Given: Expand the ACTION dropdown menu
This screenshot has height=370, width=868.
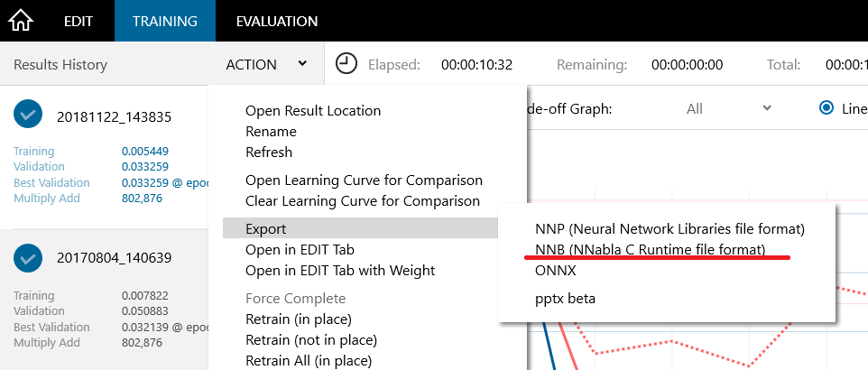Looking at the screenshot, I should (x=266, y=64).
